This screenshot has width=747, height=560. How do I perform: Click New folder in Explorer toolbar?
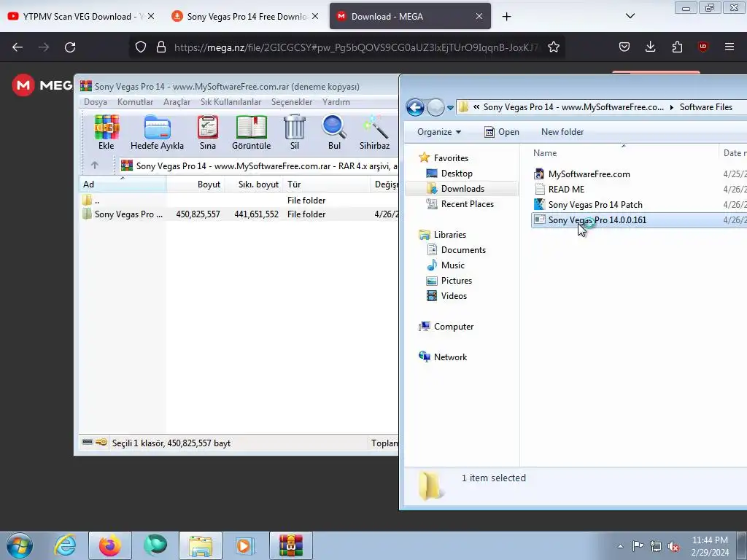coord(562,132)
